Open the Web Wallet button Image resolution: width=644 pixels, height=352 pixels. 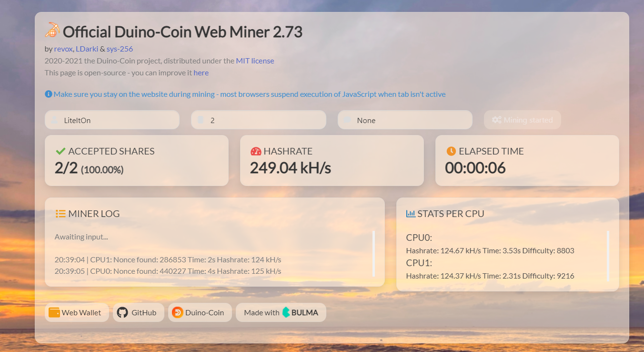click(77, 312)
